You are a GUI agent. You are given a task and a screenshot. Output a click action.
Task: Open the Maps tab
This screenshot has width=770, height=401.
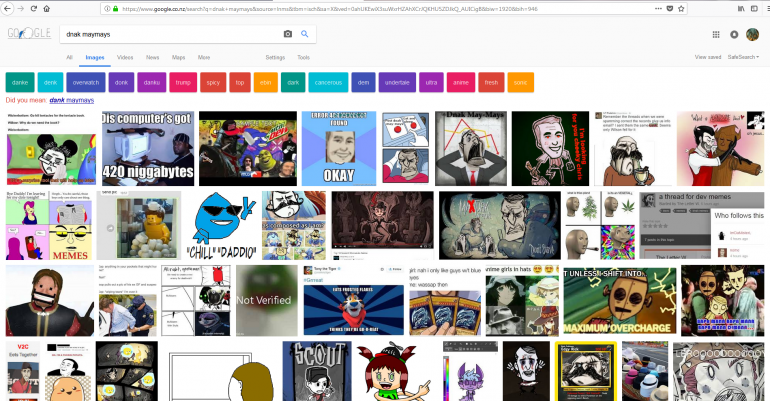178,57
